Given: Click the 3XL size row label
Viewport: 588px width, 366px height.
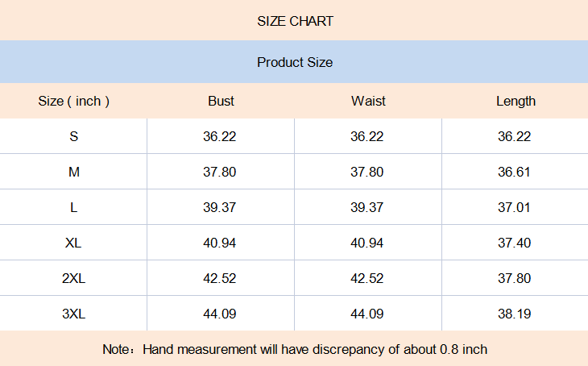Looking at the screenshot, I should click(74, 314).
